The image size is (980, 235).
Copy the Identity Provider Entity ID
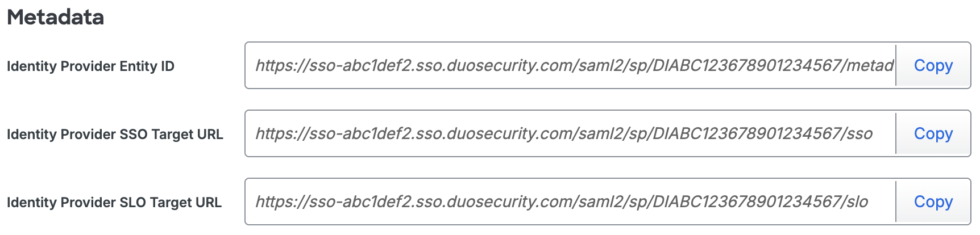click(933, 65)
